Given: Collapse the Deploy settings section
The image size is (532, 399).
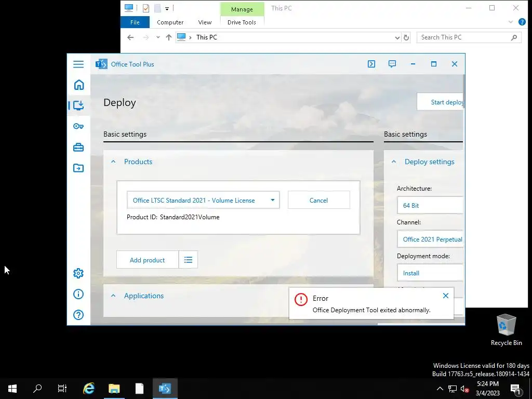Looking at the screenshot, I should (x=394, y=162).
